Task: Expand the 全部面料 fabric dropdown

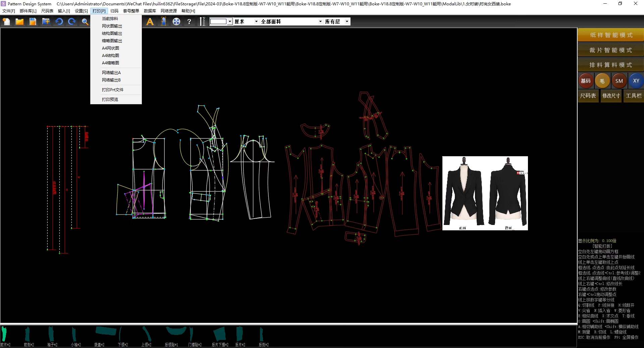Action: 320,21
